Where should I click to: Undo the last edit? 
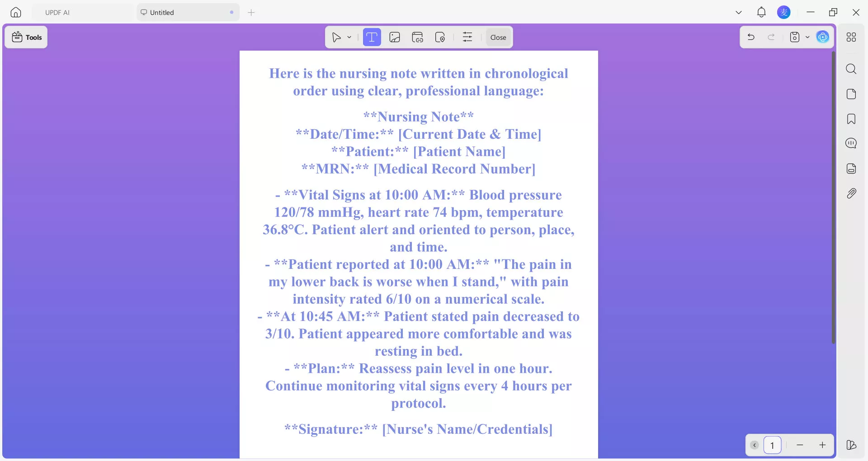(x=750, y=37)
